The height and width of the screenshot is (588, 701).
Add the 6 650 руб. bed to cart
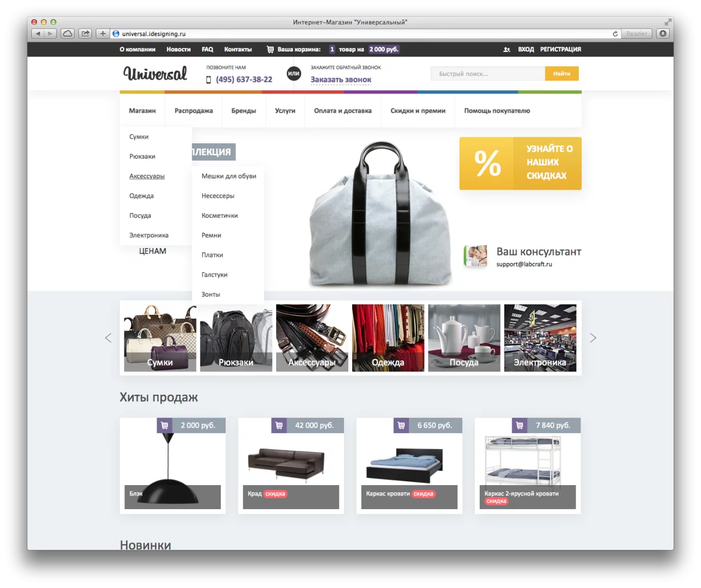(x=401, y=425)
